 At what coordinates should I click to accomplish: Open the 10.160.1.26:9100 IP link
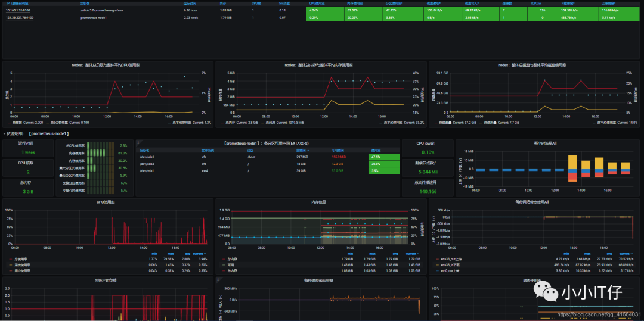coord(19,10)
